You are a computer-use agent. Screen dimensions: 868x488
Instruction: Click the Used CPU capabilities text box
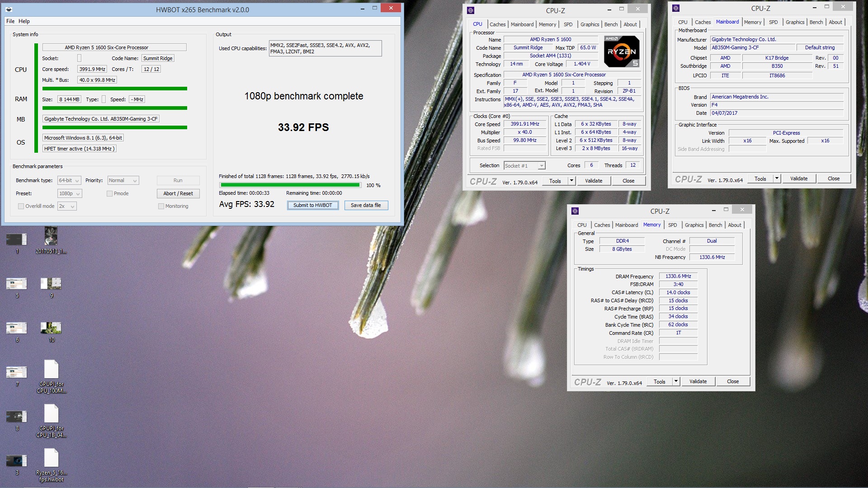(x=325, y=48)
